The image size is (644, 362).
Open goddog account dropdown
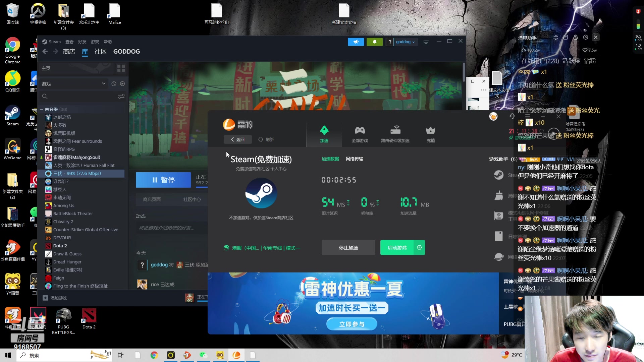405,42
